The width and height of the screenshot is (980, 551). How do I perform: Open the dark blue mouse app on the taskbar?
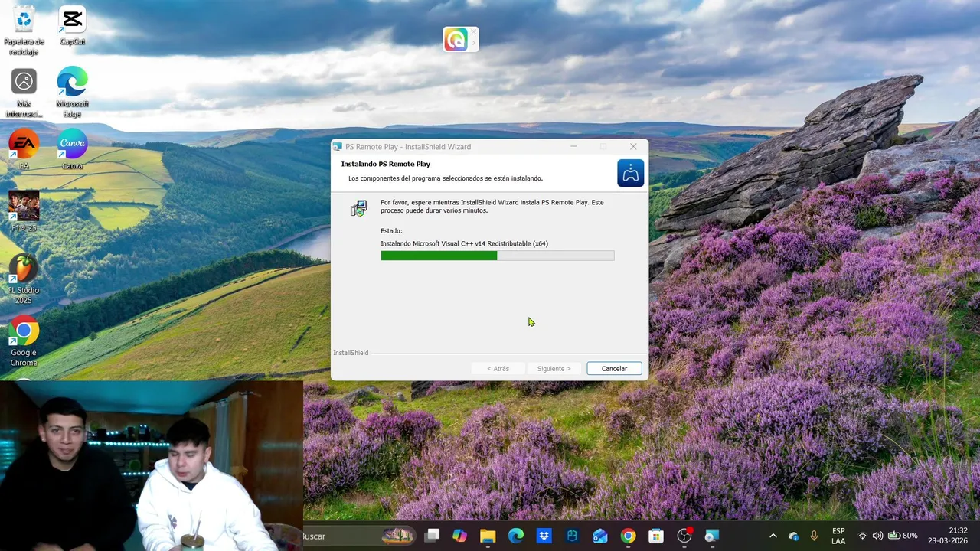pos(572,536)
